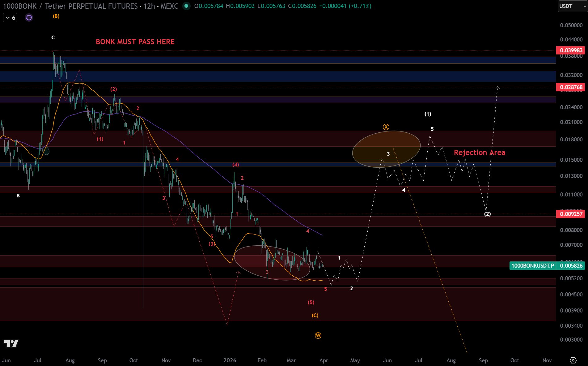
Task: Click the red 0.028768 price label
Action: tap(571, 87)
